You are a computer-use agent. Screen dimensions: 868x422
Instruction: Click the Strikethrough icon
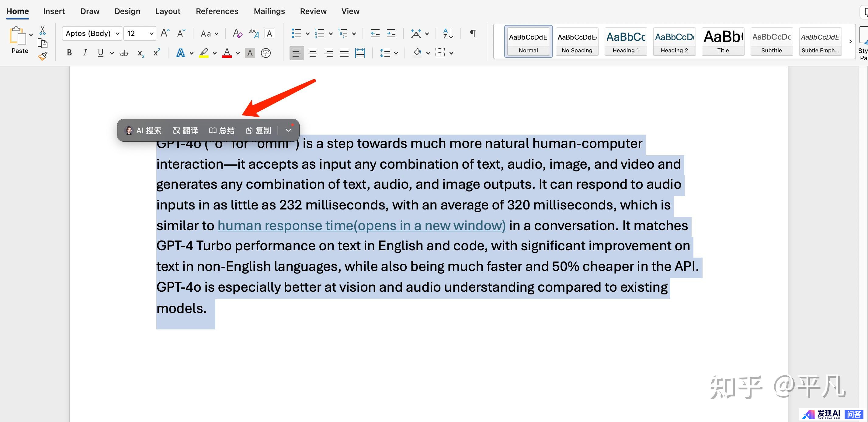[124, 53]
